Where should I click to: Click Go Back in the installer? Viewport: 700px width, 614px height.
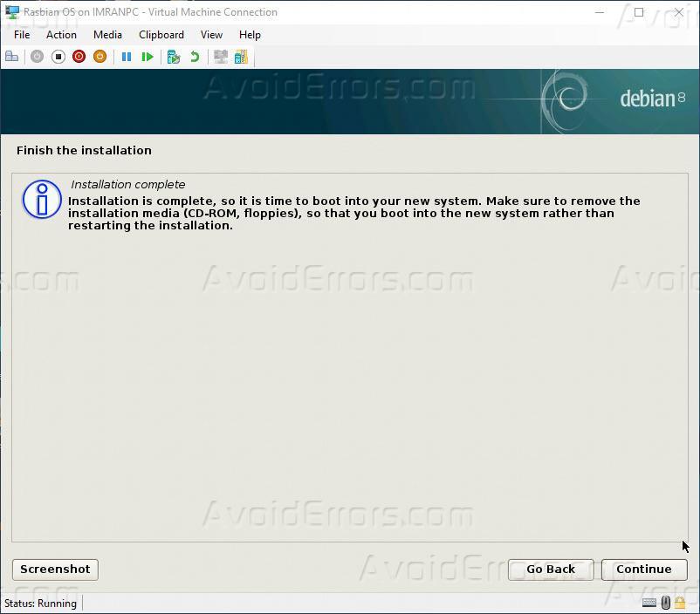tap(550, 569)
